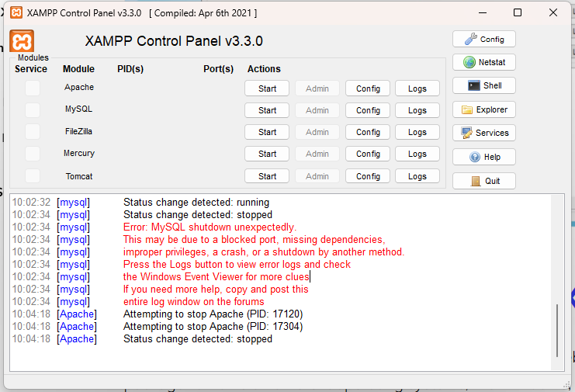Open the Config wrench button

point(483,40)
